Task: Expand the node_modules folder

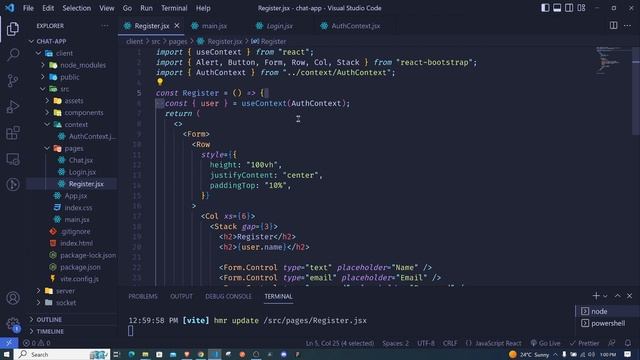Action: click(x=43, y=65)
